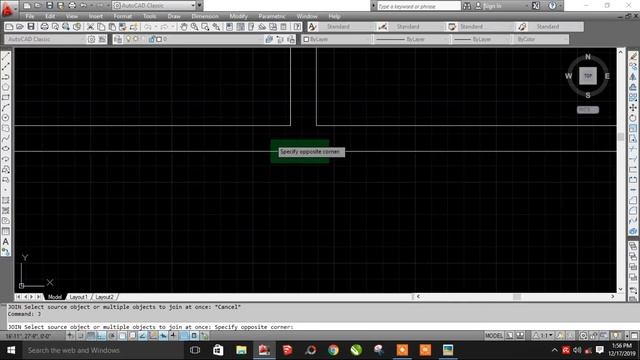Open the Table tool in Draw toolbar
Viewport: 640px width, 360px height.
(x=6, y=231)
